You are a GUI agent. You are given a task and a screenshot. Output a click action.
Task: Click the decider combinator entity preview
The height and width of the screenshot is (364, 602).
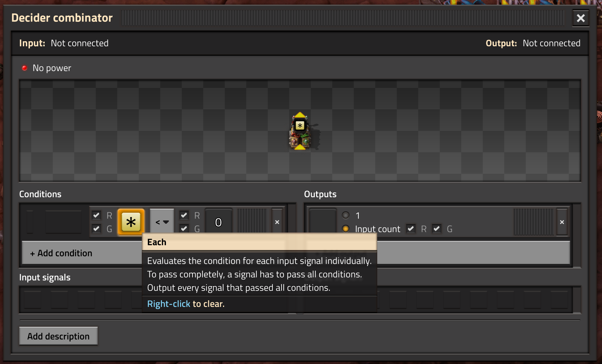(300, 131)
